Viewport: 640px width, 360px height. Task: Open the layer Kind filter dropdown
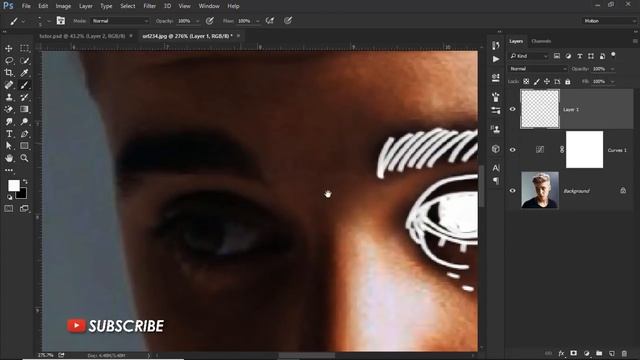pos(529,56)
